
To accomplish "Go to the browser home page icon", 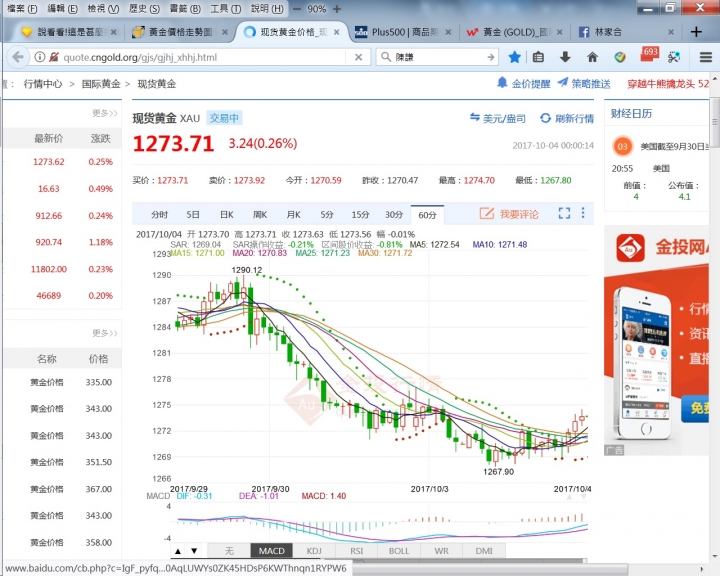I will (593, 57).
